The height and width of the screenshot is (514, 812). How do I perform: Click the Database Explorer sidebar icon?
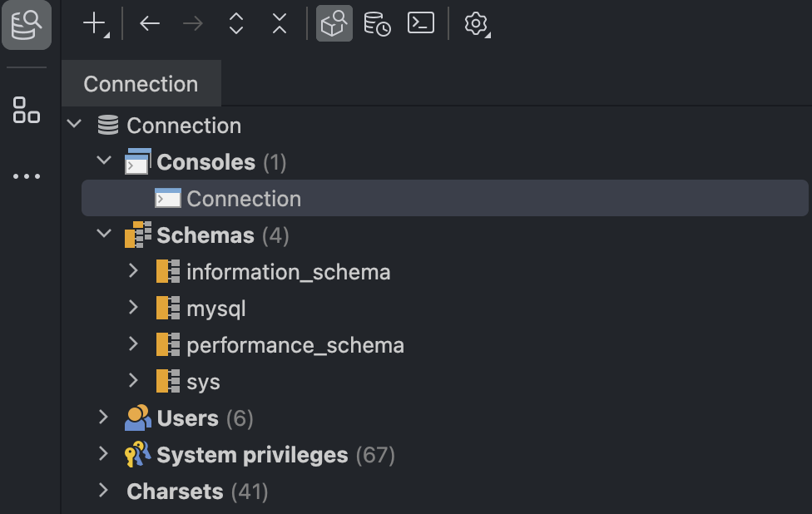(27, 24)
